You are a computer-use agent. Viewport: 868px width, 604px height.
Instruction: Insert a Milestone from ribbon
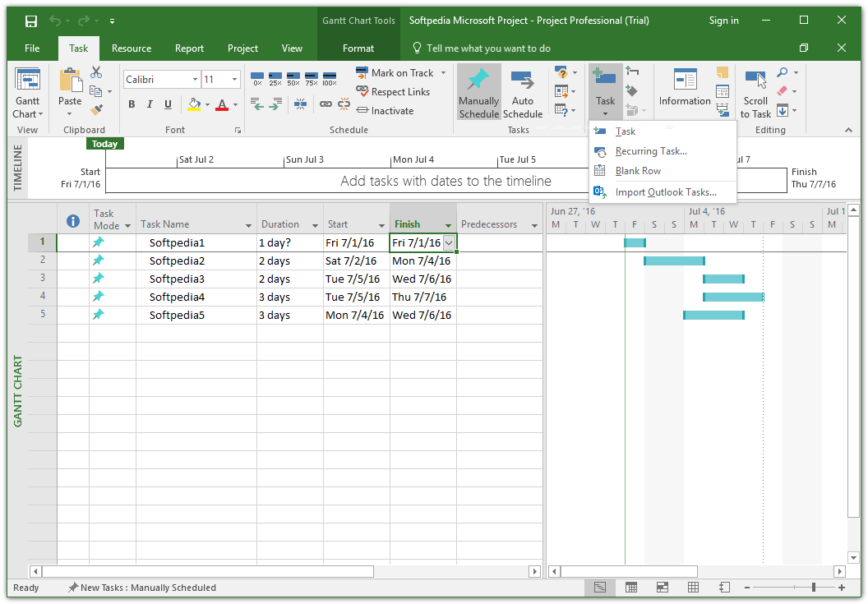[631, 90]
